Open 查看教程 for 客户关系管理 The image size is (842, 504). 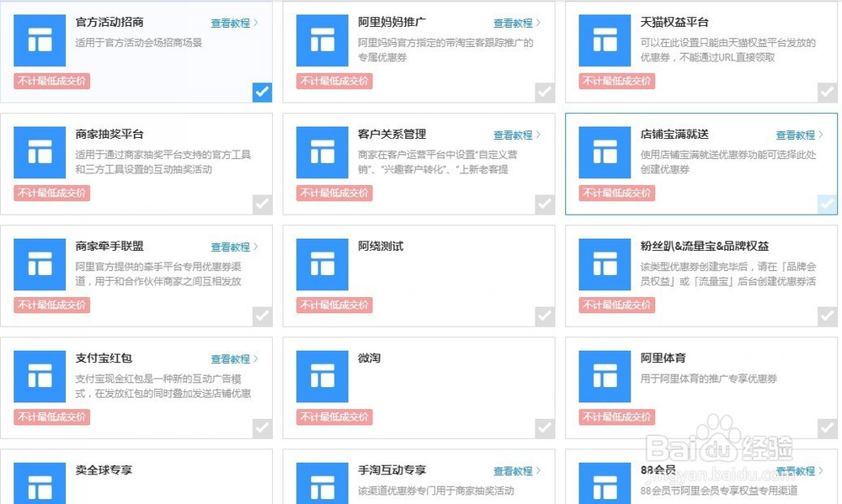click(x=517, y=135)
